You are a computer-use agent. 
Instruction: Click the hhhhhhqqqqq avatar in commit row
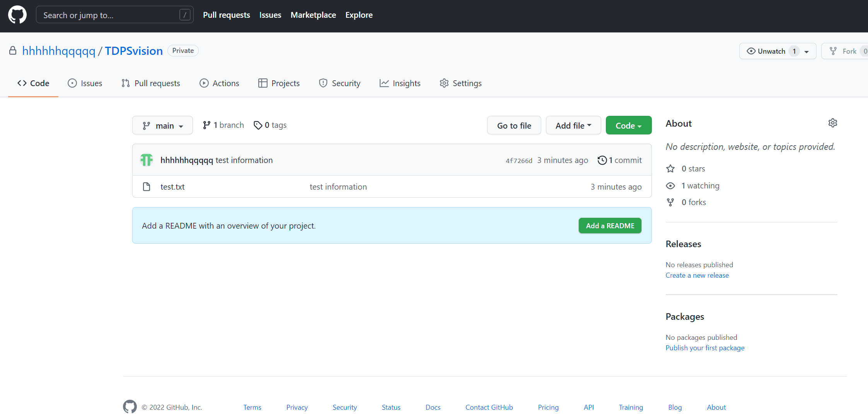pyautogui.click(x=147, y=160)
